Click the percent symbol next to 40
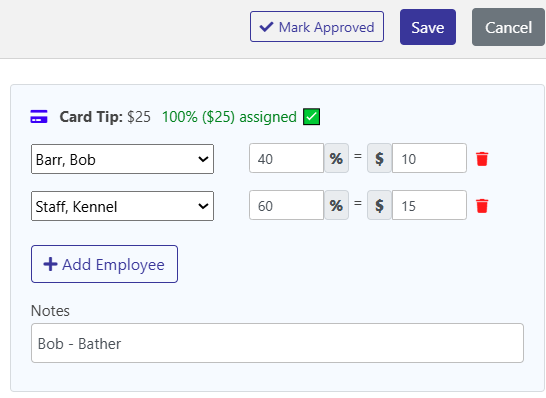 click(336, 158)
